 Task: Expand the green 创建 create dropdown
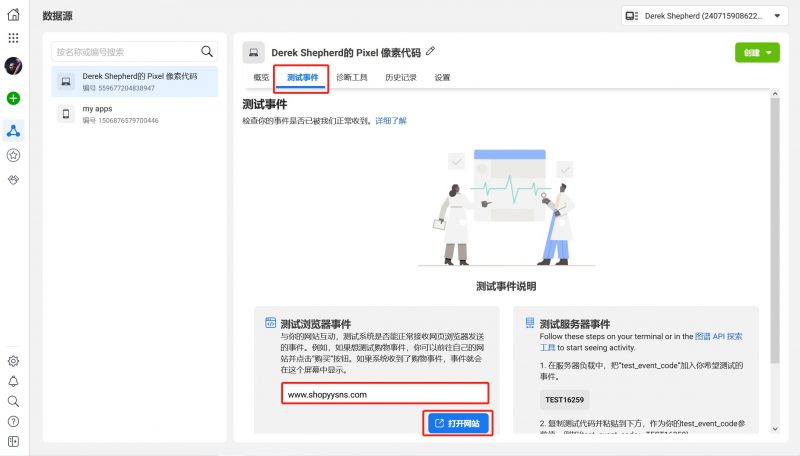[x=757, y=53]
